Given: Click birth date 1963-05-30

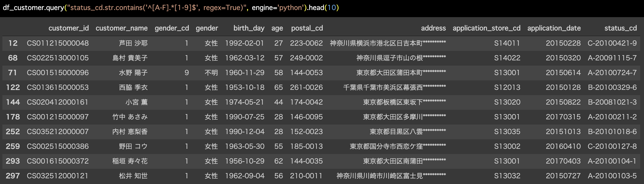Looking at the screenshot, I should tap(245, 146).
